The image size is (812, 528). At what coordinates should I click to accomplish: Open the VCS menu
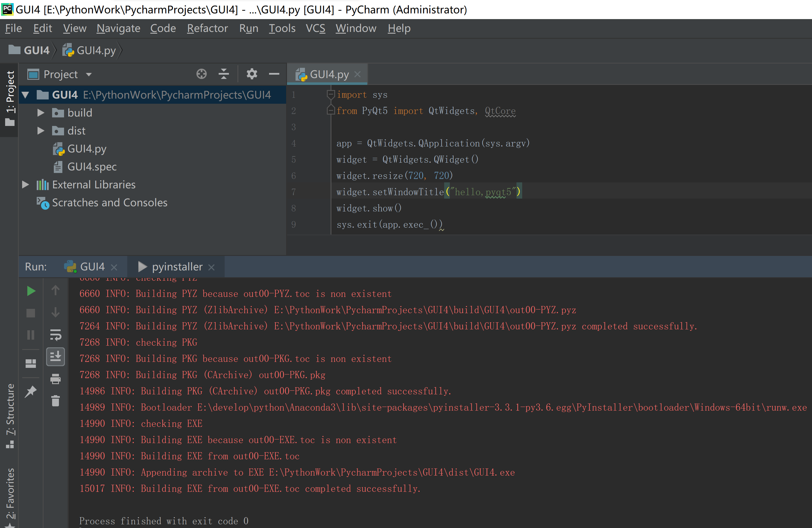click(x=315, y=28)
